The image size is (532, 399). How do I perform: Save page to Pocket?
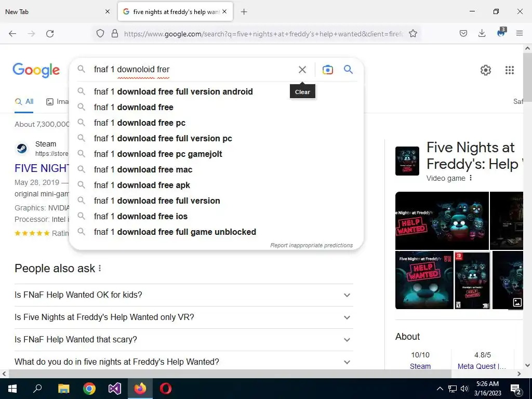(463, 33)
